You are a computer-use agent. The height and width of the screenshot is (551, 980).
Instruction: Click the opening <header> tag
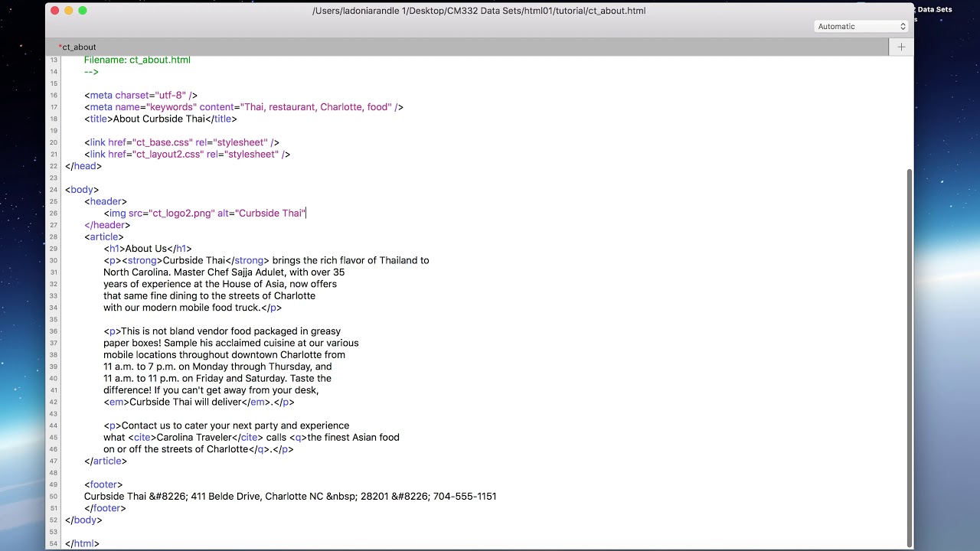tap(106, 201)
